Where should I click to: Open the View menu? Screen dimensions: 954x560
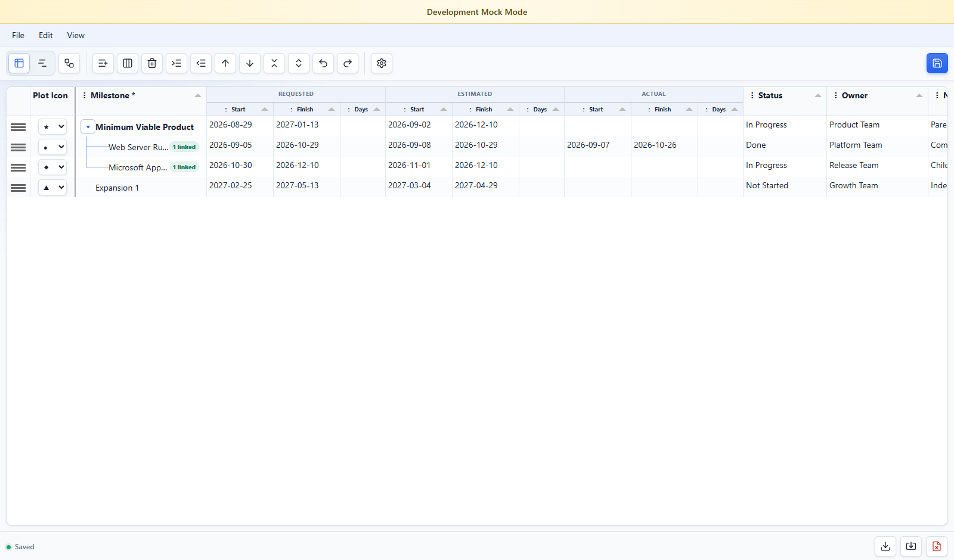click(76, 35)
